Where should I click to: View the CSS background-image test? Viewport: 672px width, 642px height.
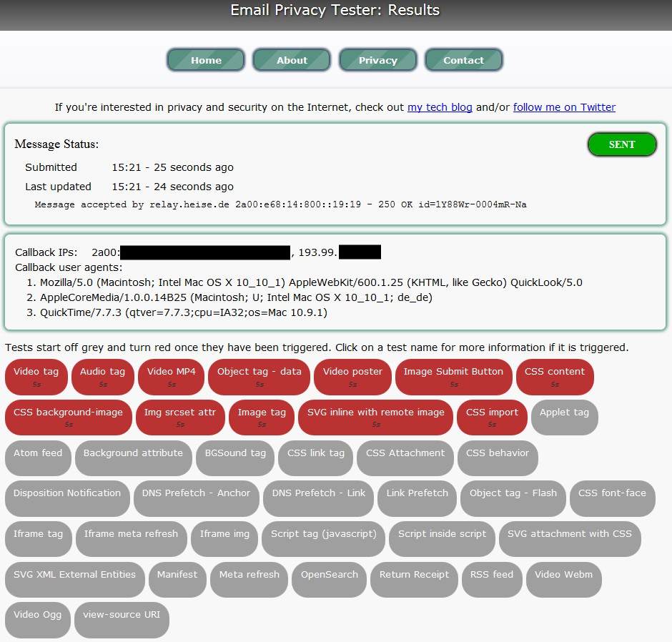[x=68, y=418]
